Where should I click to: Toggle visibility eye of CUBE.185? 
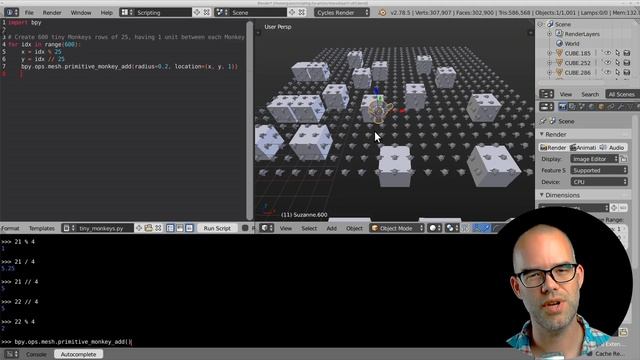(x=607, y=53)
